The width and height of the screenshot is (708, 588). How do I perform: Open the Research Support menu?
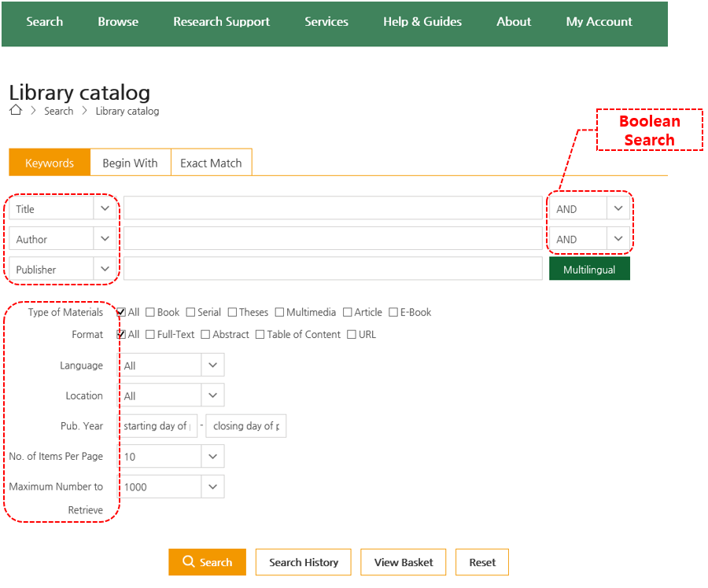[x=221, y=22]
